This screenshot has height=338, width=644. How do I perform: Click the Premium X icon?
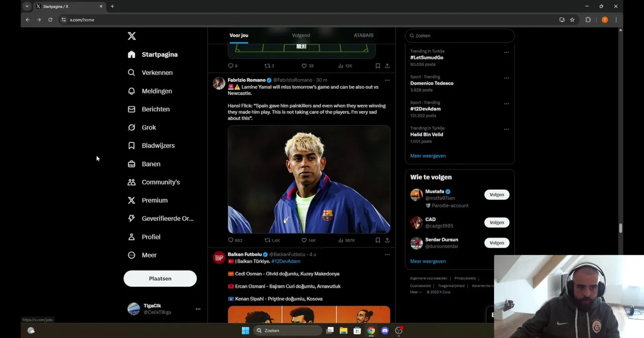point(132,200)
